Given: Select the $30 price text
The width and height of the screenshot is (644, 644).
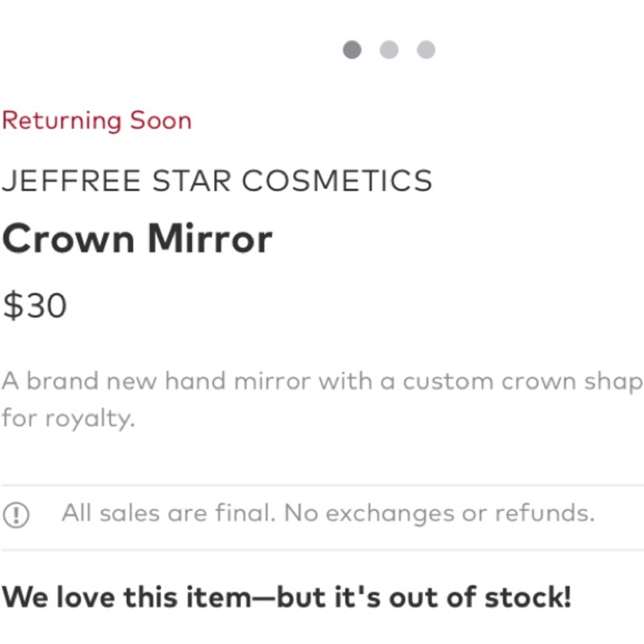Looking at the screenshot, I should pyautogui.click(x=35, y=305).
